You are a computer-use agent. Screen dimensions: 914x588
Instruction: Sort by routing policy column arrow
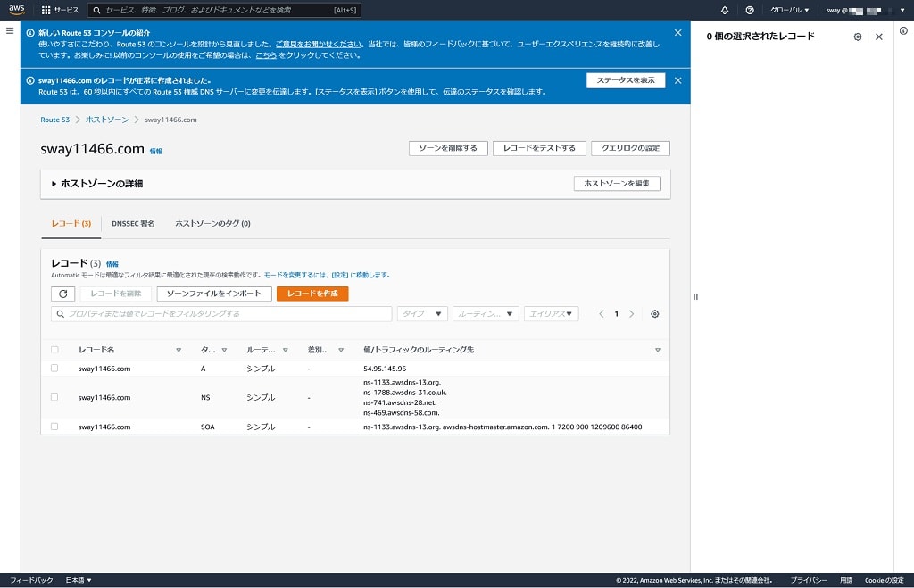[285, 351]
